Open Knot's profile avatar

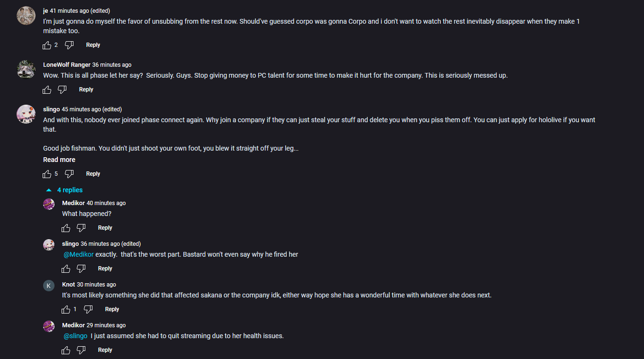[49, 285]
